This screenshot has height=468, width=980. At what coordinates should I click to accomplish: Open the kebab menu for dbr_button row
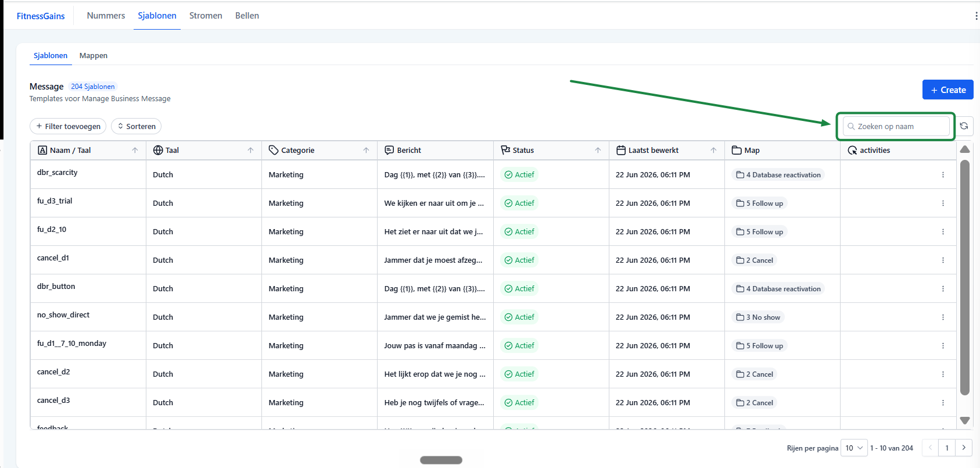click(x=943, y=288)
